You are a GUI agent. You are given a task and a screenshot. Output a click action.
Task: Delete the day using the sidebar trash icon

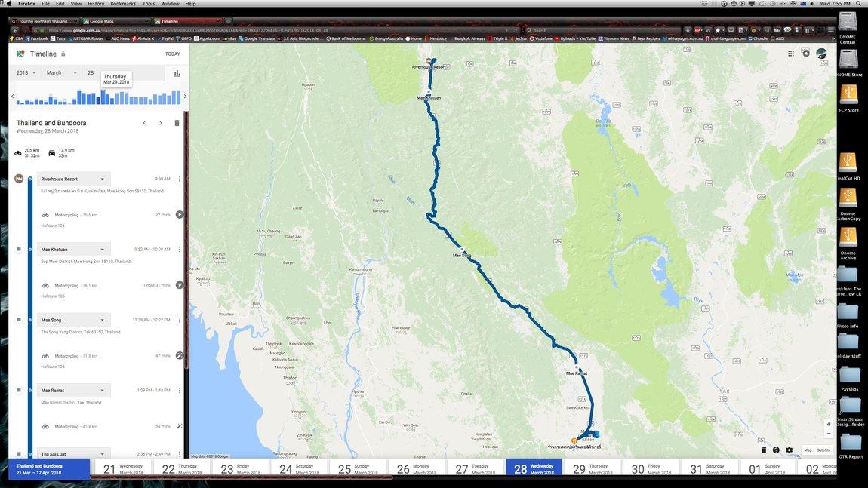tap(177, 123)
